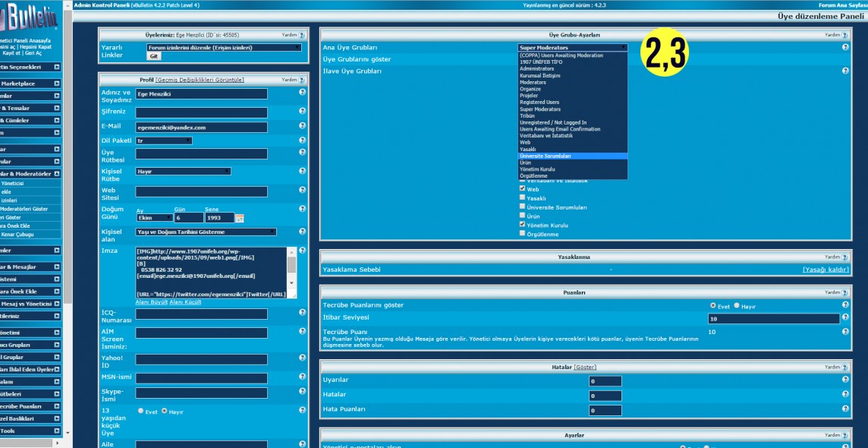This screenshot has height=448, width=868.
Task: Open the Kişisel Rütbe dropdown
Action: coord(183,172)
